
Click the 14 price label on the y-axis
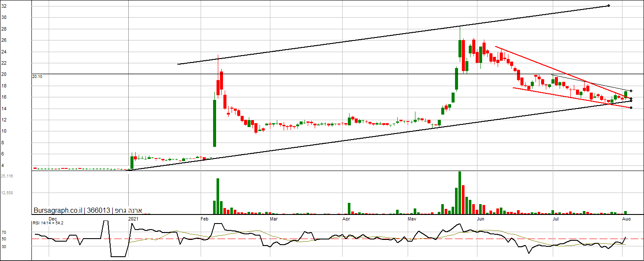pos(3,109)
